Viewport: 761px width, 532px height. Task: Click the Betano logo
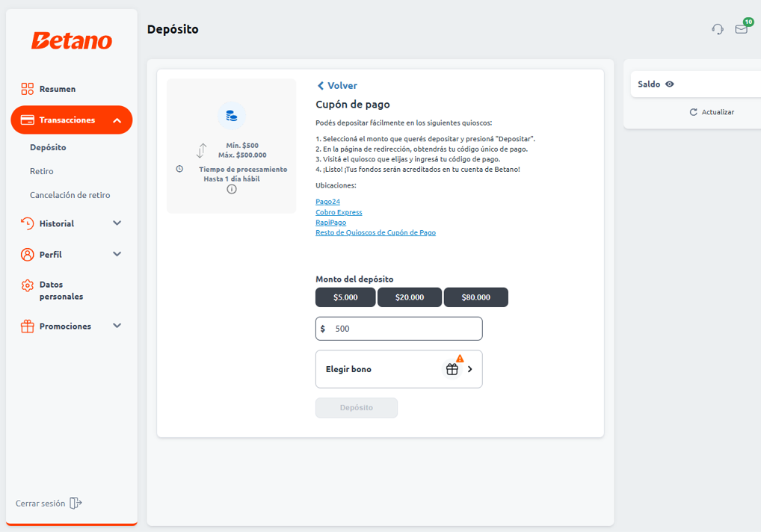tap(72, 41)
